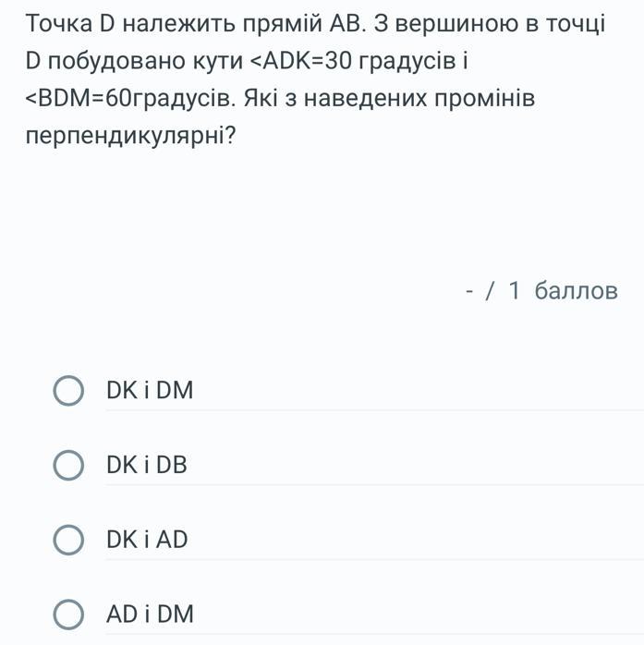Click the '- / 1 баллов' score label
Screen dimensions: 644x645
(x=541, y=291)
